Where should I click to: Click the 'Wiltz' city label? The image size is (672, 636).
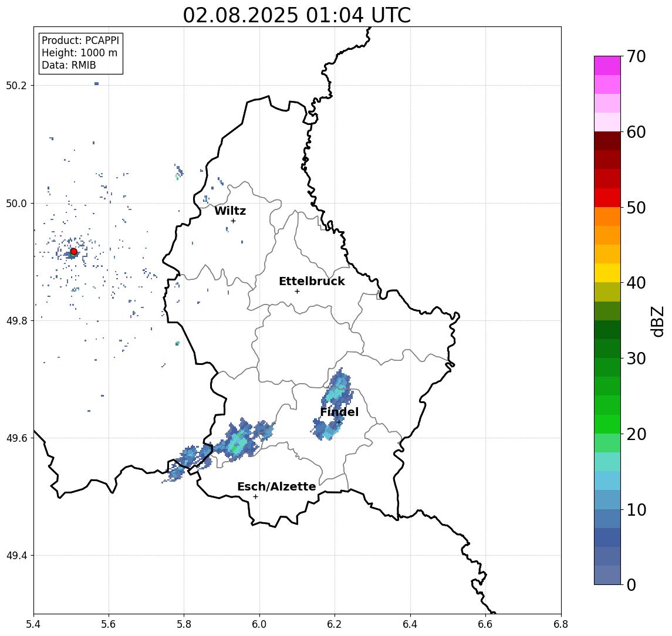coord(230,211)
